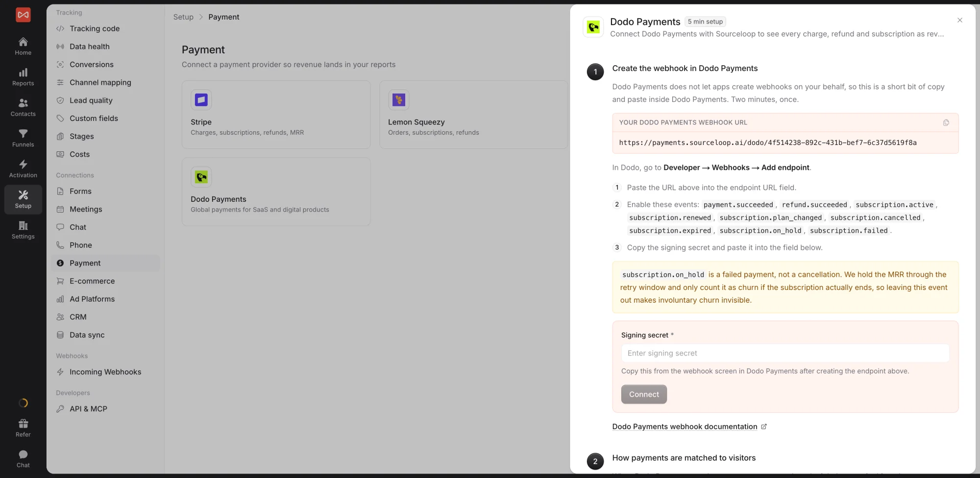Click the loading spinner icon in left rail

coord(23,403)
